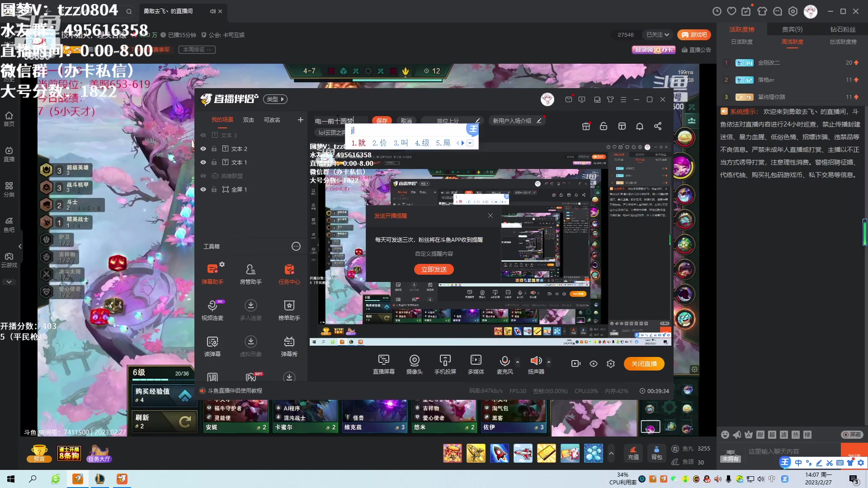This screenshot has height=488, width=868.
Task: Open the 榜单助手 tool
Action: tap(289, 310)
